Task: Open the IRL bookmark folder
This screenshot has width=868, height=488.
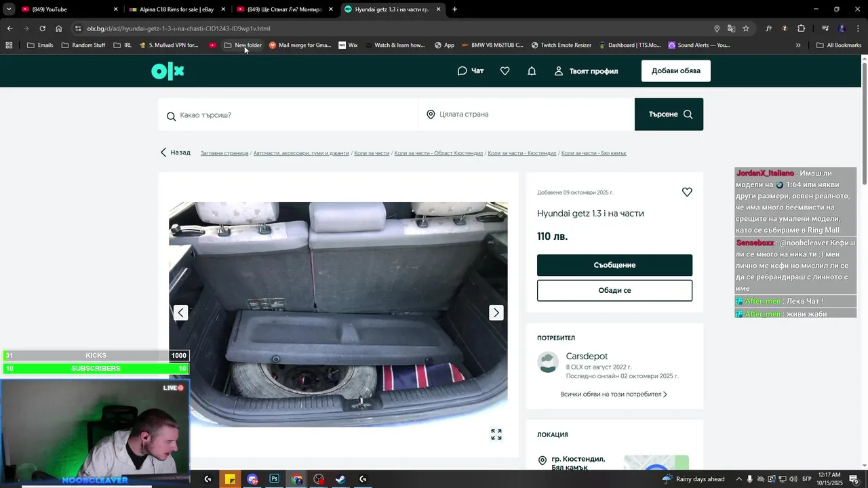Action: [x=123, y=45]
